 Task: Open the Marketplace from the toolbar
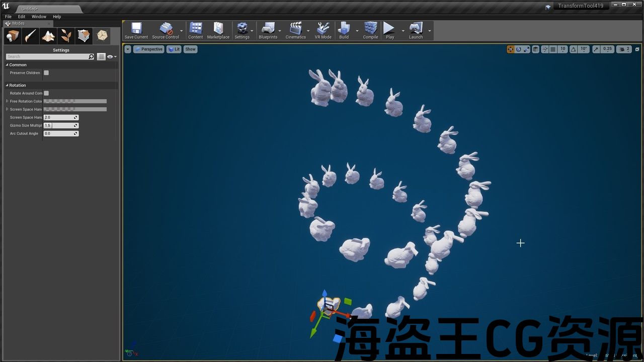tap(218, 30)
